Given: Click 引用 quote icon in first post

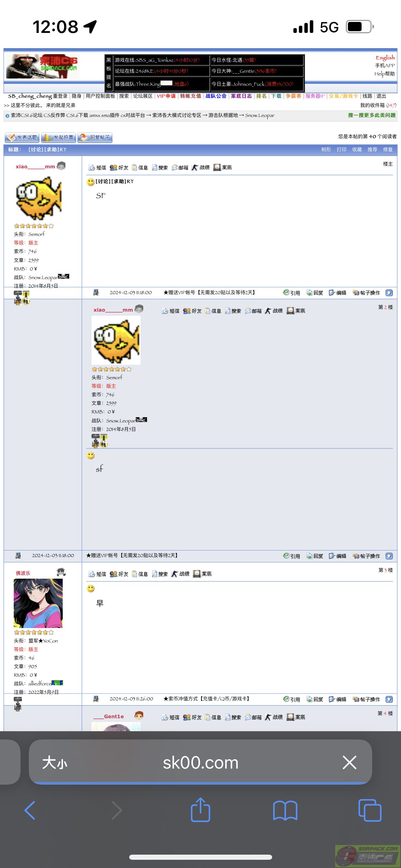Looking at the screenshot, I should click(x=291, y=293).
